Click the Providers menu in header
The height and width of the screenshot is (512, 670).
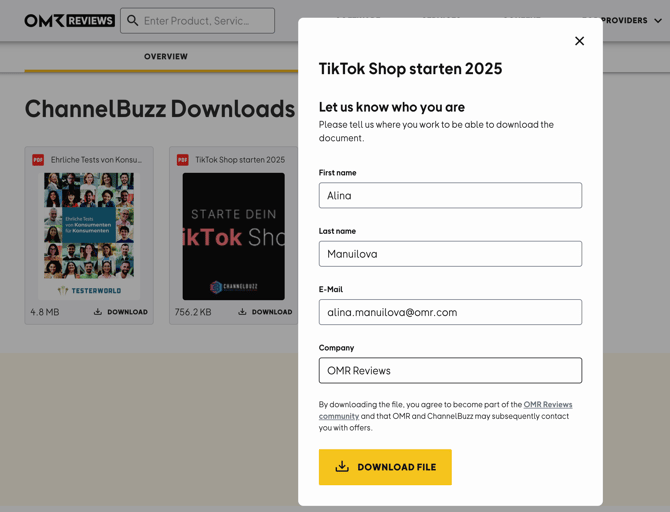pos(624,20)
